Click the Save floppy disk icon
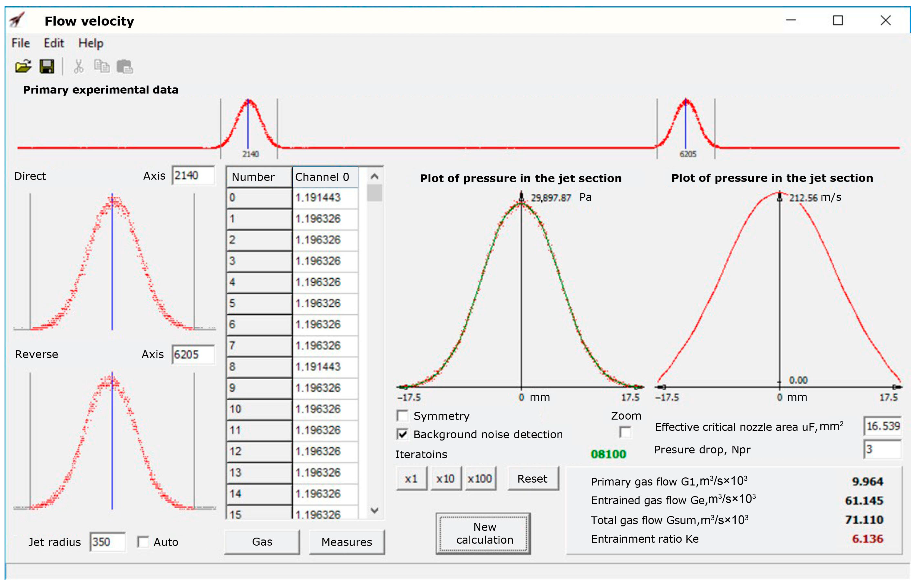Image resolution: width=916 pixels, height=588 pixels. pos(47,67)
